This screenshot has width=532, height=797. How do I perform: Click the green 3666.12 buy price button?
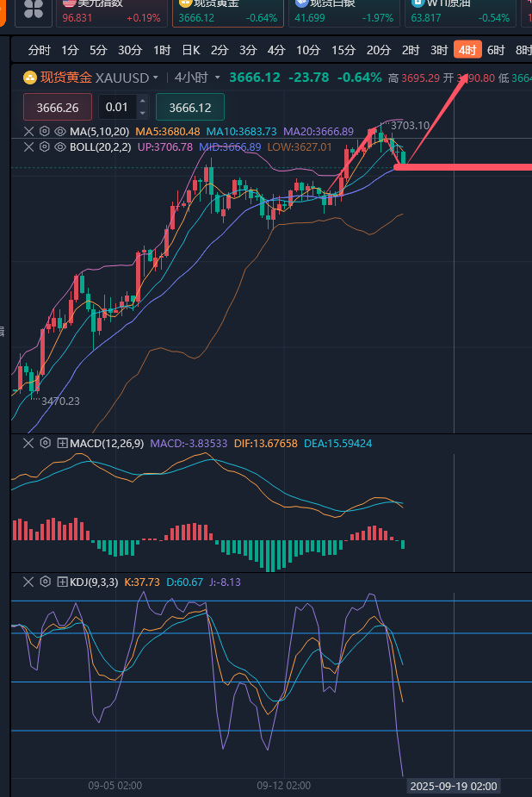(190, 108)
